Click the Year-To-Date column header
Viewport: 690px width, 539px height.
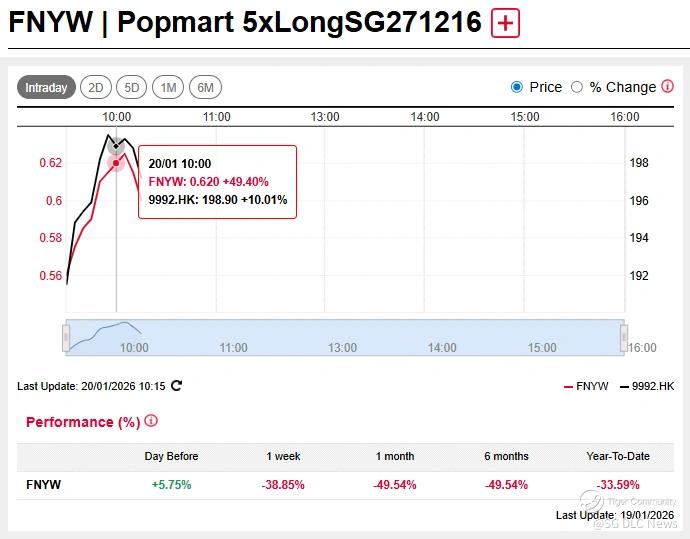pos(618,456)
